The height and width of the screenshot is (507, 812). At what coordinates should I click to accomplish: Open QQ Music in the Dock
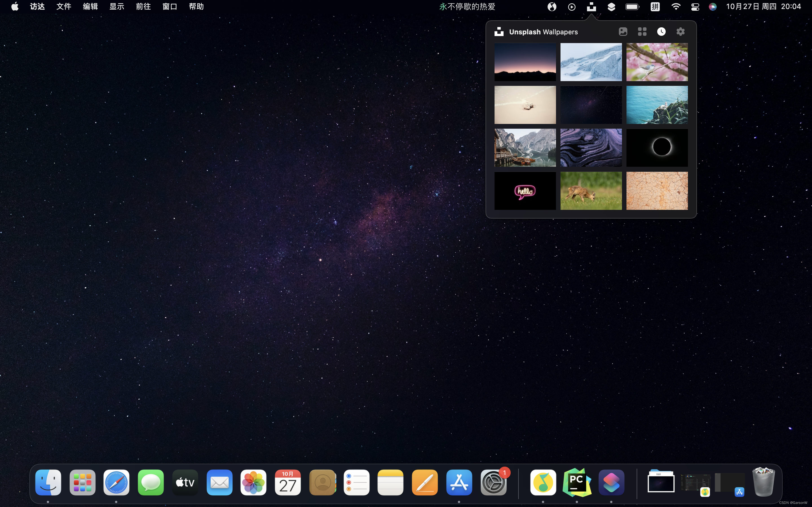coord(543,482)
